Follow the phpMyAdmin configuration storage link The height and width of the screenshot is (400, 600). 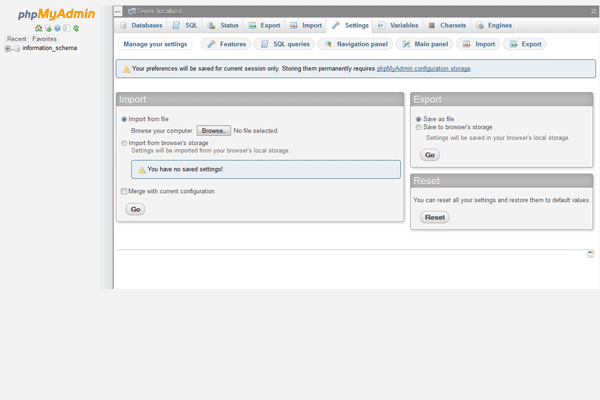(x=423, y=69)
